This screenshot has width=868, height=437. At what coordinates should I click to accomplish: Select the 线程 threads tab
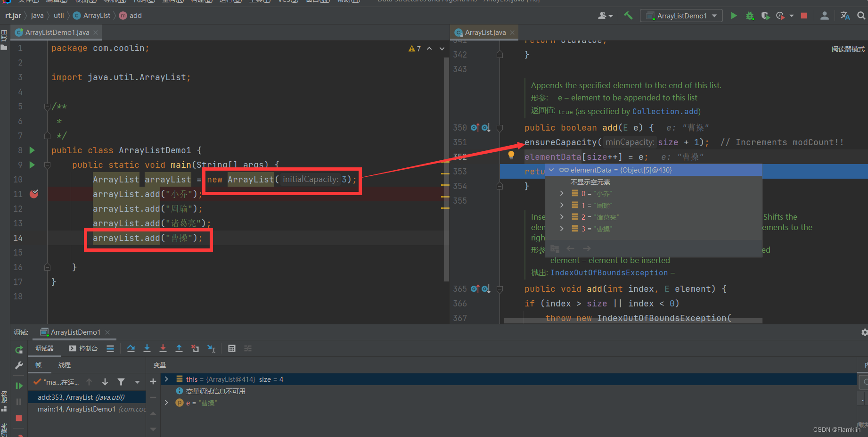[65, 365]
